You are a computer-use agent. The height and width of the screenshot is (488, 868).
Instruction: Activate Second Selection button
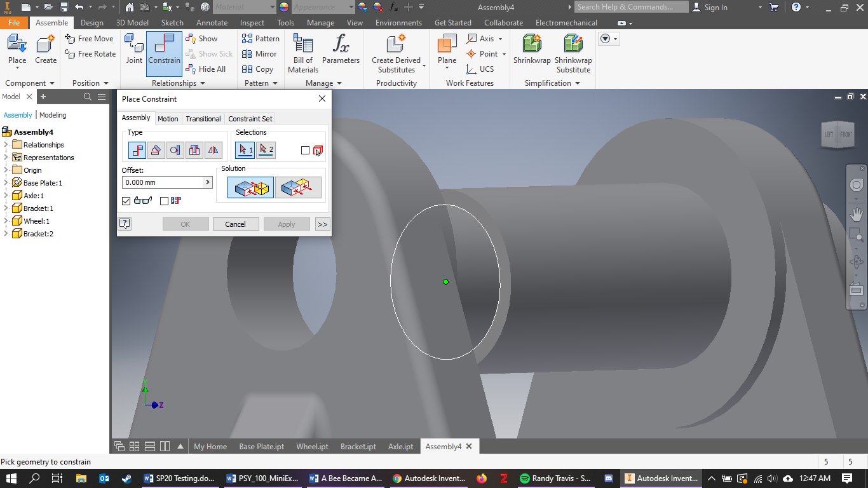tap(266, 150)
